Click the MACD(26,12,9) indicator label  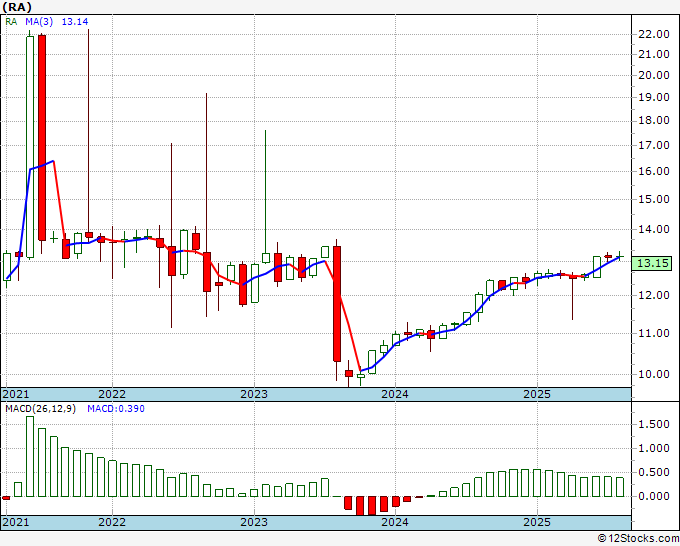point(41,409)
